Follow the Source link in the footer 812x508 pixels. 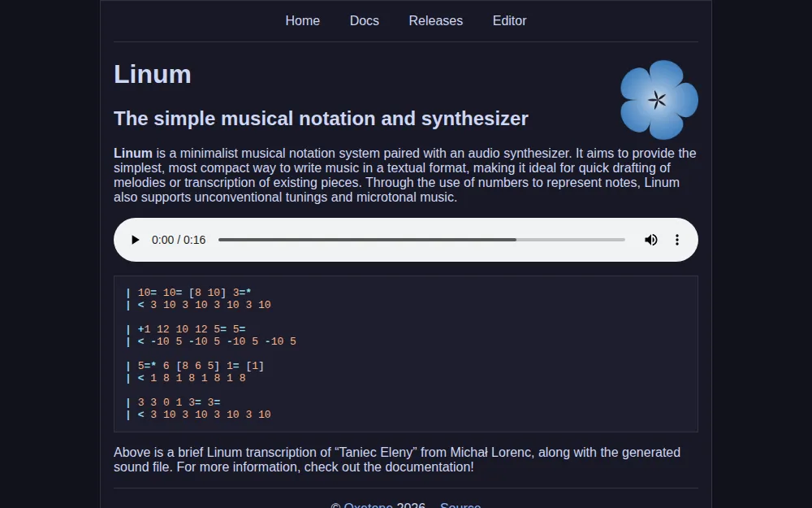460,506
